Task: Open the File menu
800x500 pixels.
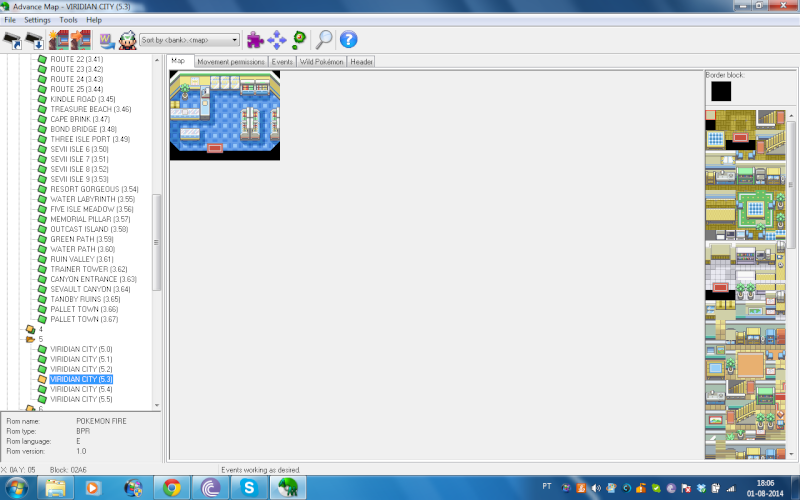Action: pos(10,20)
